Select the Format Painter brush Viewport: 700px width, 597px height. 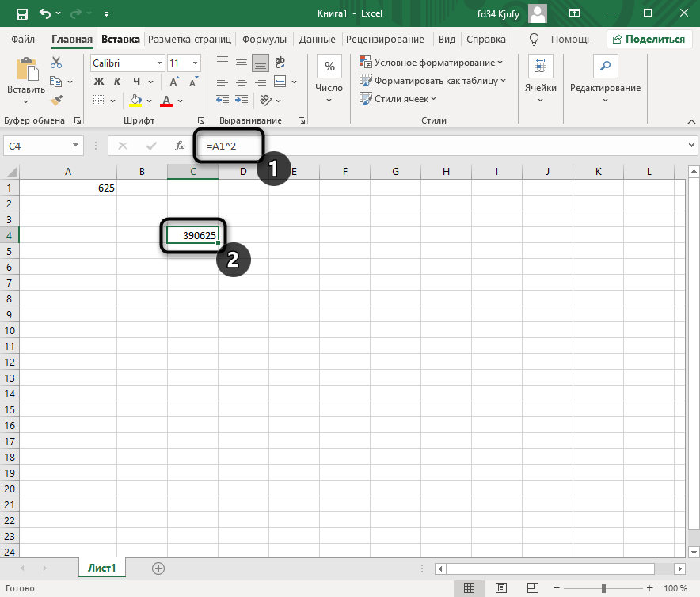click(x=56, y=101)
